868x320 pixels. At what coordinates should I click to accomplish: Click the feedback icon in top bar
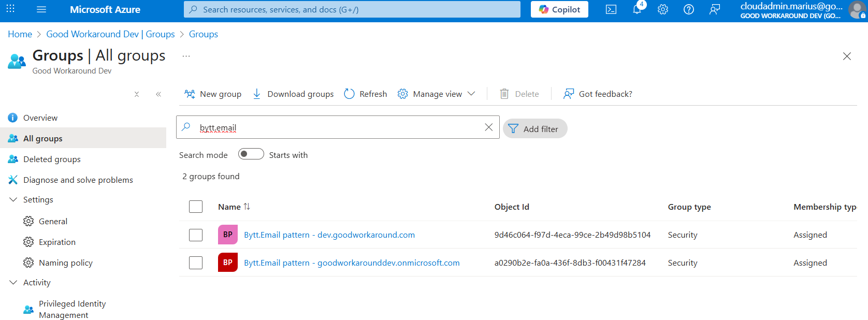coord(715,9)
